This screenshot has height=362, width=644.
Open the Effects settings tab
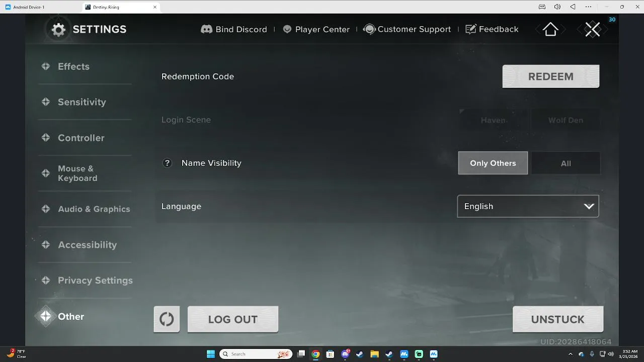85,66
